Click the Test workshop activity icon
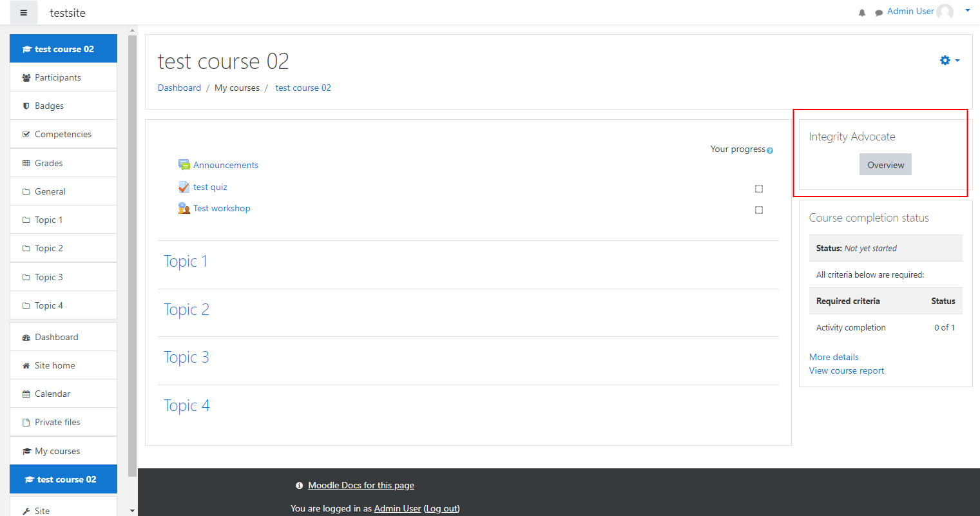The height and width of the screenshot is (516, 980). (184, 208)
